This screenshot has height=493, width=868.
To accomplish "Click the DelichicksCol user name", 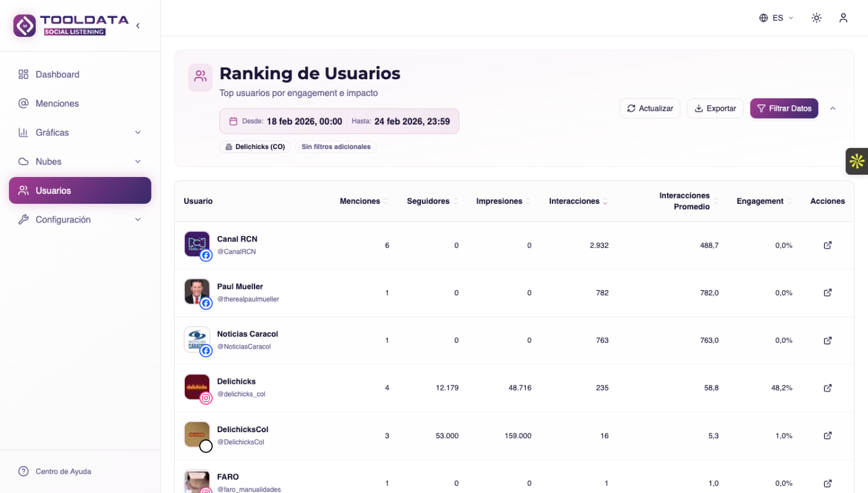I will pos(243,429).
